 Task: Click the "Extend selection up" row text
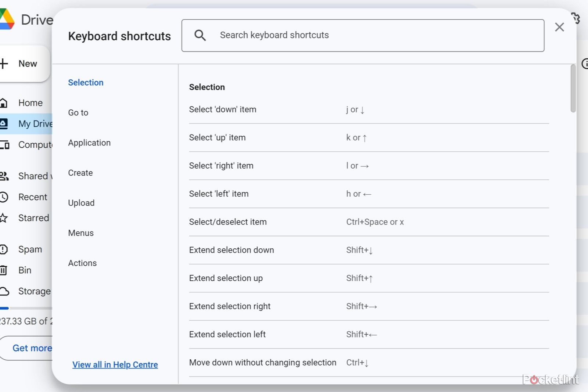click(226, 278)
